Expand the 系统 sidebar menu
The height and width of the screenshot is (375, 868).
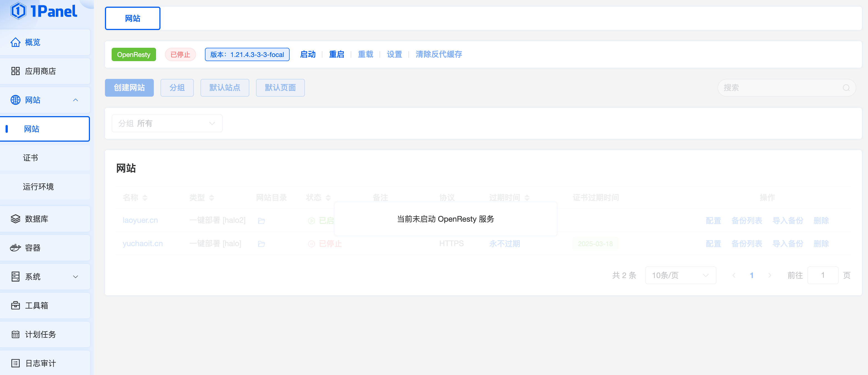pyautogui.click(x=76, y=277)
